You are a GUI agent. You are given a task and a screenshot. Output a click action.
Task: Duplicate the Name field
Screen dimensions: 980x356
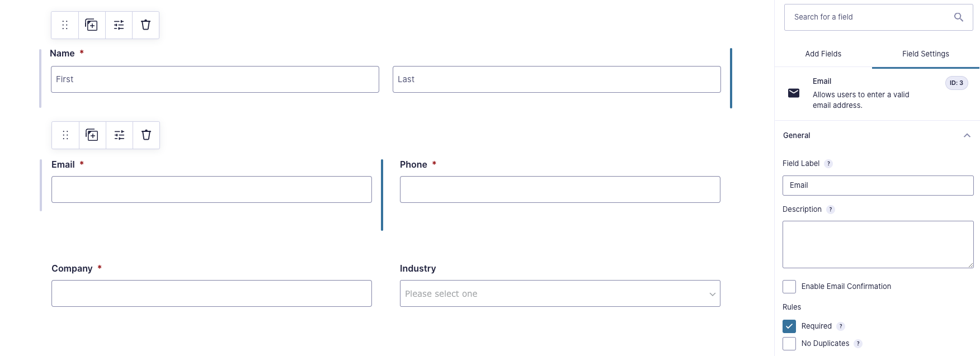point(92,25)
